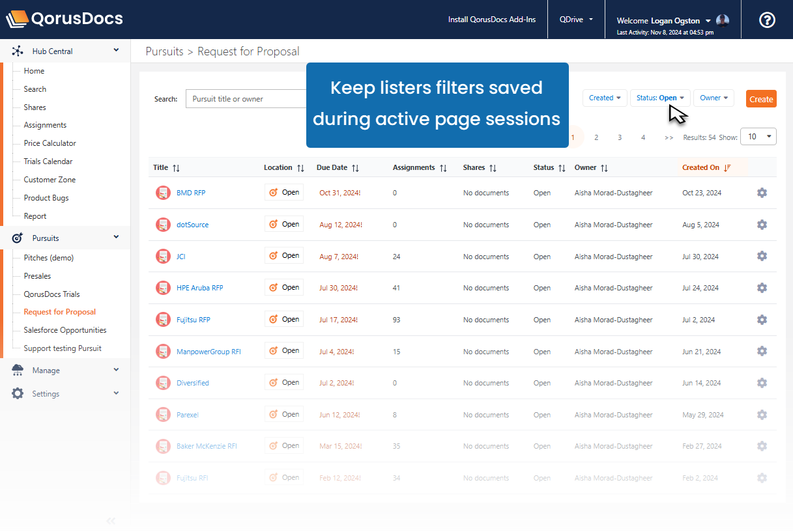Click the orange Create button

(761, 99)
